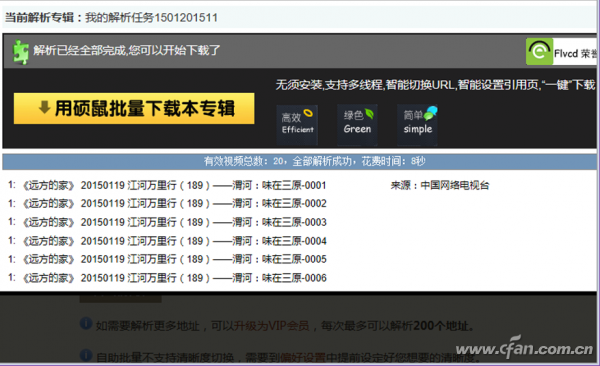Click the message 解析已经全部完成
Image resolution: width=600 pixels, height=366 pixels.
[80, 50]
